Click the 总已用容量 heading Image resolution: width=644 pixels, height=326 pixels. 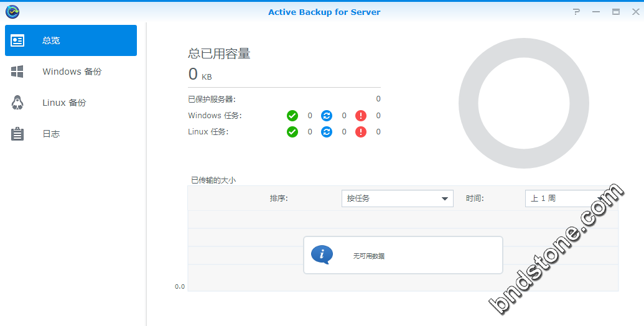pyautogui.click(x=219, y=54)
